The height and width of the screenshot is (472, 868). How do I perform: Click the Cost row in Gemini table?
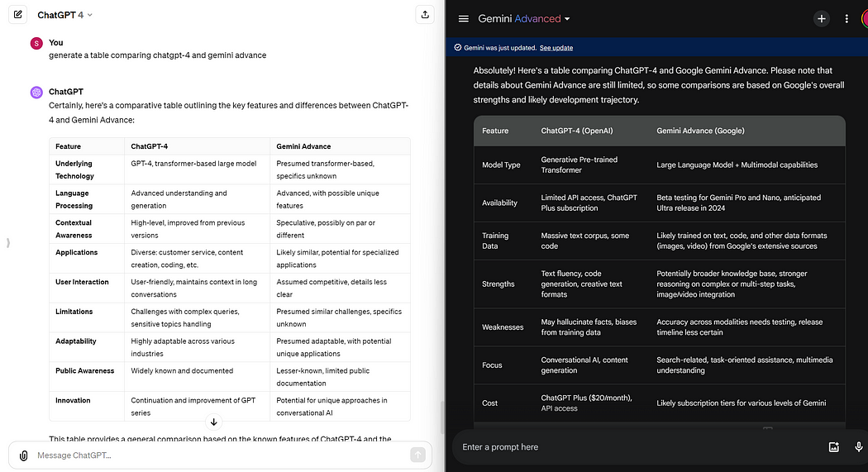point(660,403)
